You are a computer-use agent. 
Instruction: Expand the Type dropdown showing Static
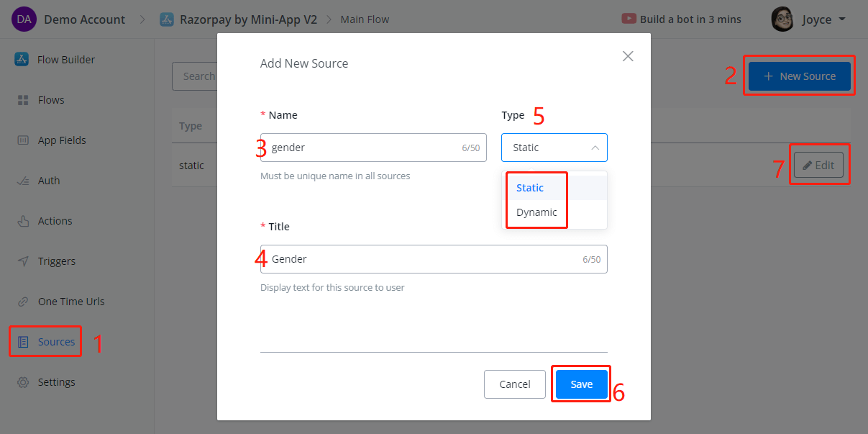(554, 148)
